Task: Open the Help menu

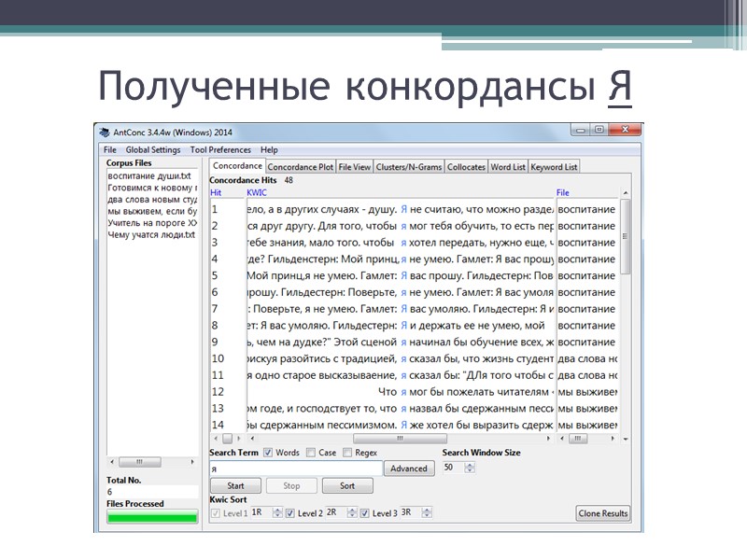Action: tap(268, 149)
